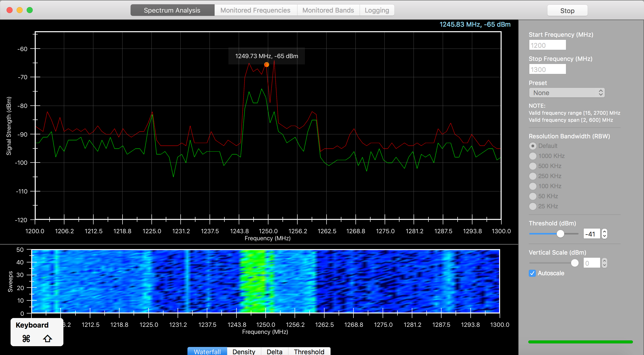Minimize the window with the yellow button
644x355 pixels.
click(20, 10)
